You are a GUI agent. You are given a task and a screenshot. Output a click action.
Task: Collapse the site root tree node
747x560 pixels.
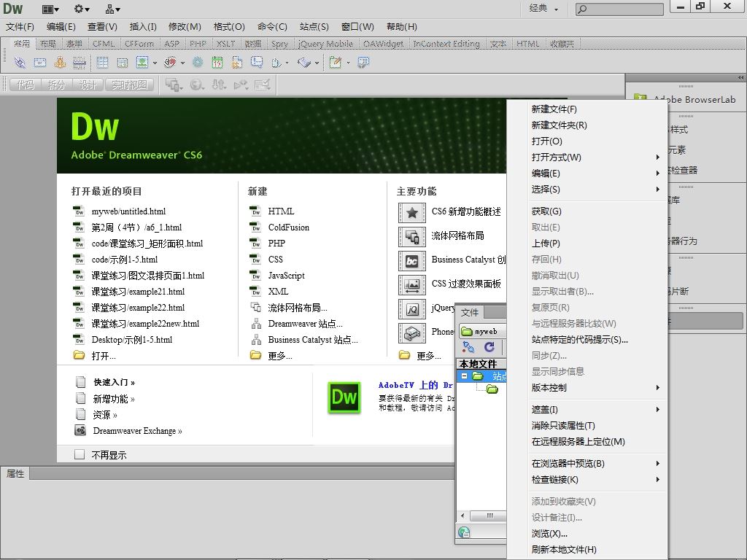pyautogui.click(x=464, y=376)
